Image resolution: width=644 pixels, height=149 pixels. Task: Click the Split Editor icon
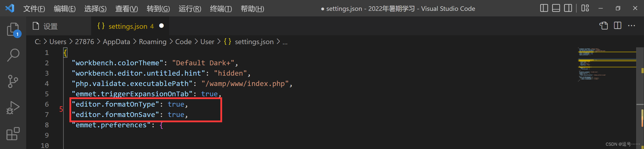(617, 25)
